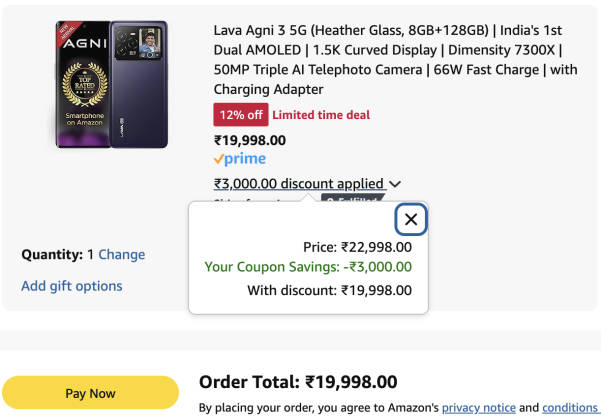Click the Limited time deal label
This screenshot has width=601, height=420.
click(321, 115)
